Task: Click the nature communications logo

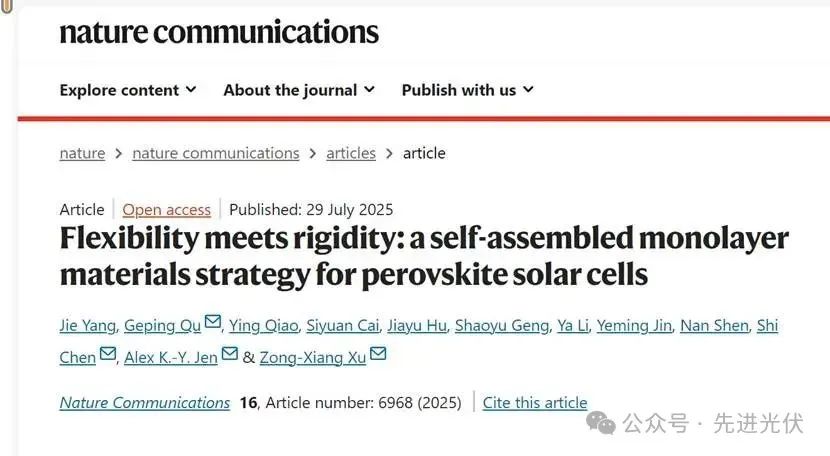Action: tap(219, 32)
